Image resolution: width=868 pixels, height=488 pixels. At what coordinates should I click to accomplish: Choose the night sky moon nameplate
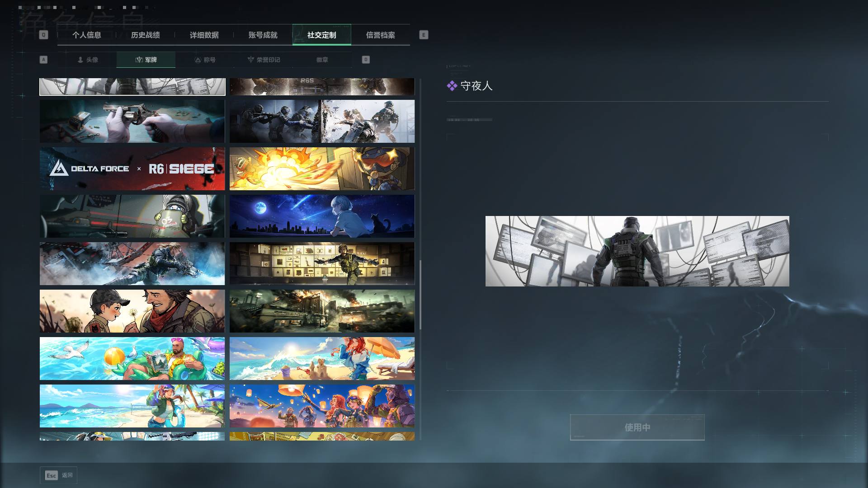(322, 216)
